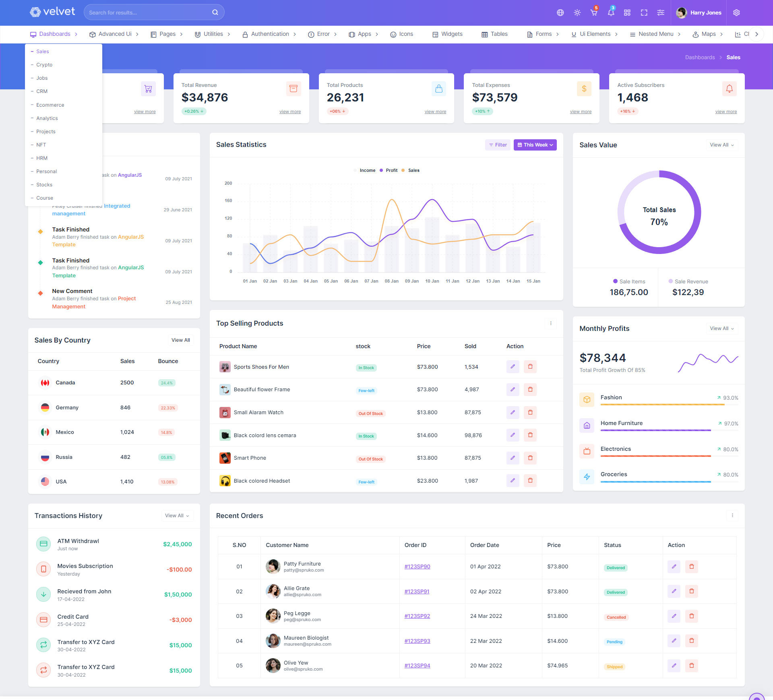773x700 pixels.
Task: Open Sales Value View All dropdown
Action: [x=721, y=145]
